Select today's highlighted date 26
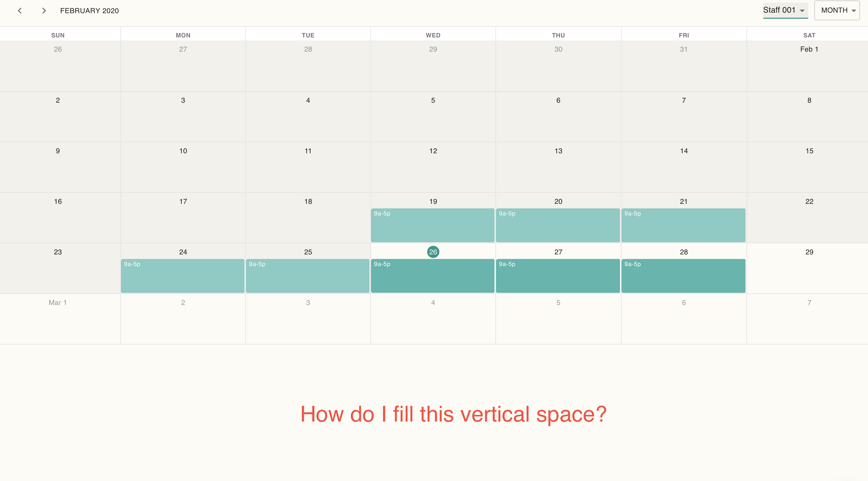868x481 pixels. pos(433,251)
